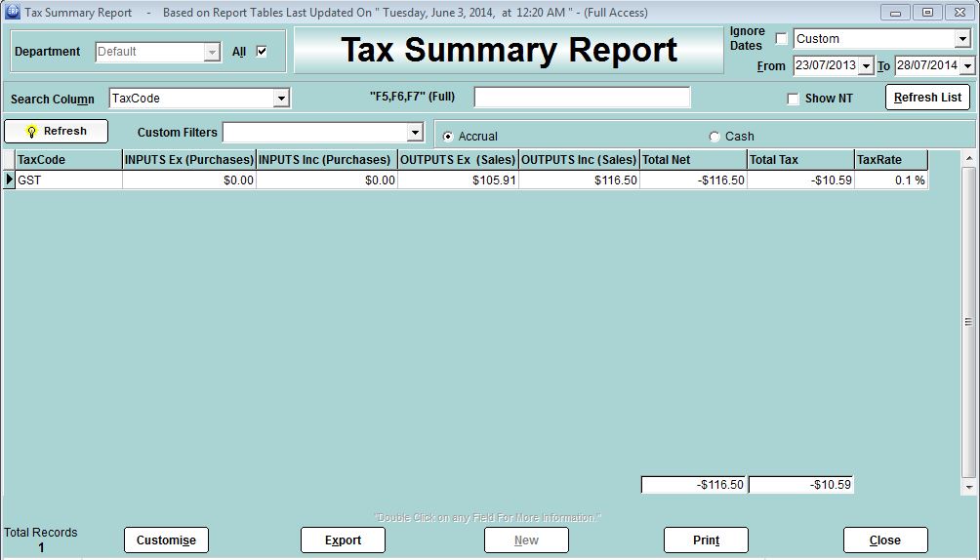The width and height of the screenshot is (980, 560).
Task: Toggle the All departments checkbox
Action: [x=262, y=52]
